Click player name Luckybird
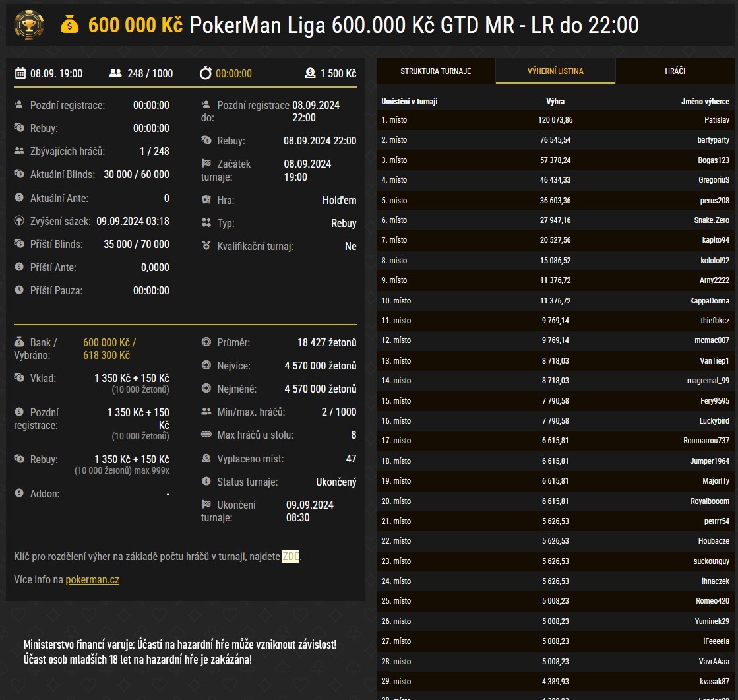 (714, 421)
